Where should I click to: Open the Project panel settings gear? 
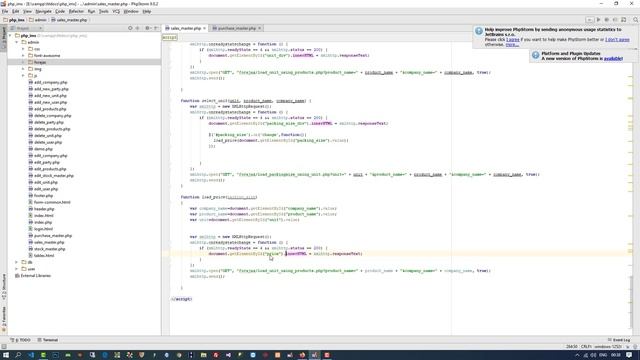pos(148,28)
